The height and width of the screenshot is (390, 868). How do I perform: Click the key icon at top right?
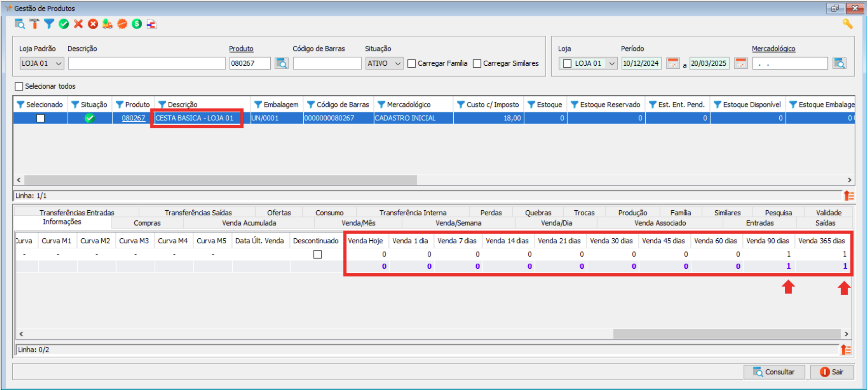coord(847,24)
